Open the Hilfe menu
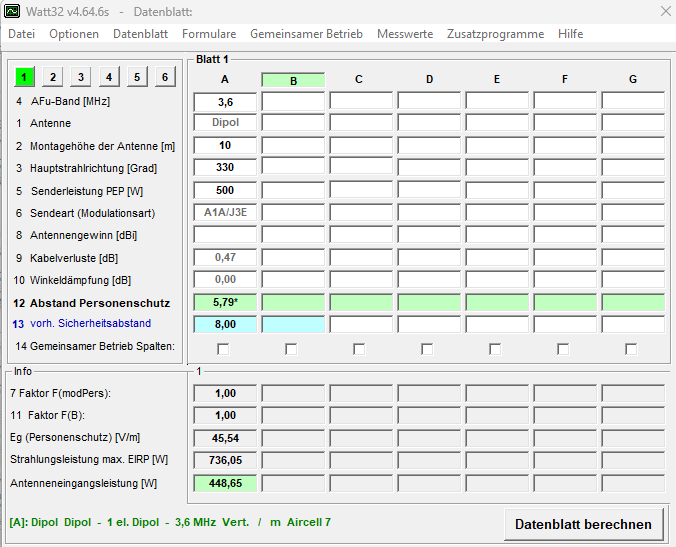The image size is (676, 547). pyautogui.click(x=570, y=34)
